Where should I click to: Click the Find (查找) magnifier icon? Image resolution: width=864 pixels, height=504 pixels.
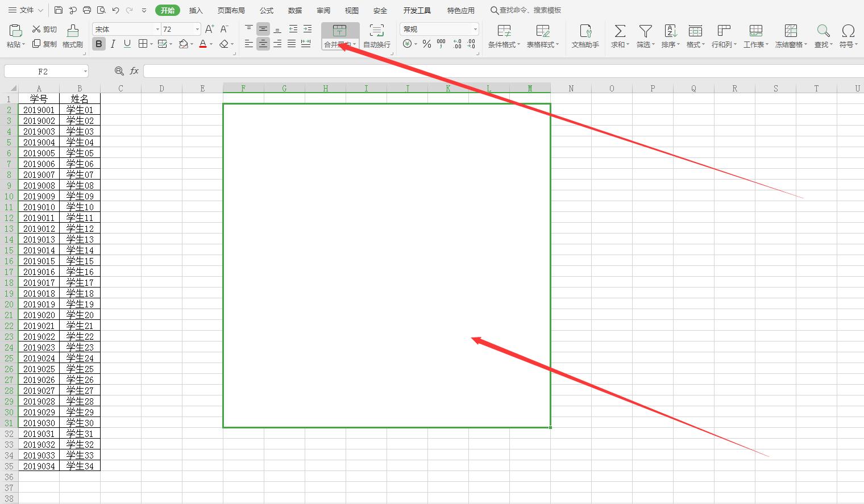point(823,31)
